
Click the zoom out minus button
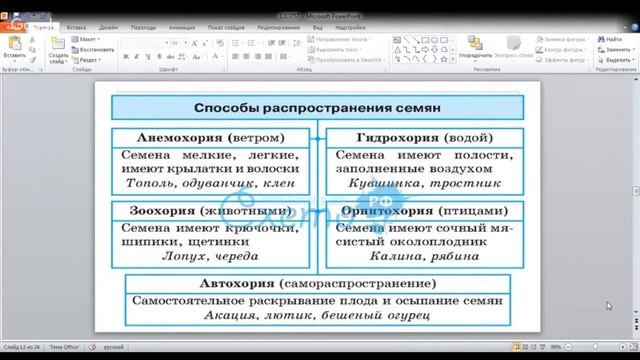[x=568, y=347]
